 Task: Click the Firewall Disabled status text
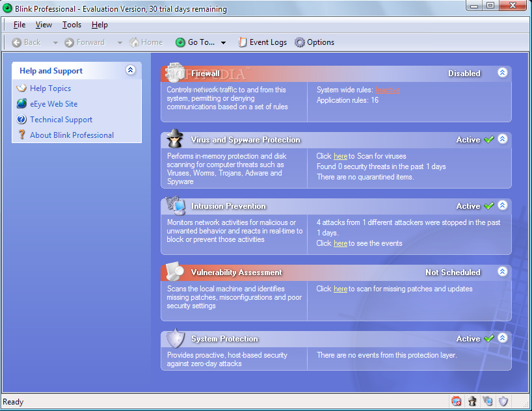(464, 73)
